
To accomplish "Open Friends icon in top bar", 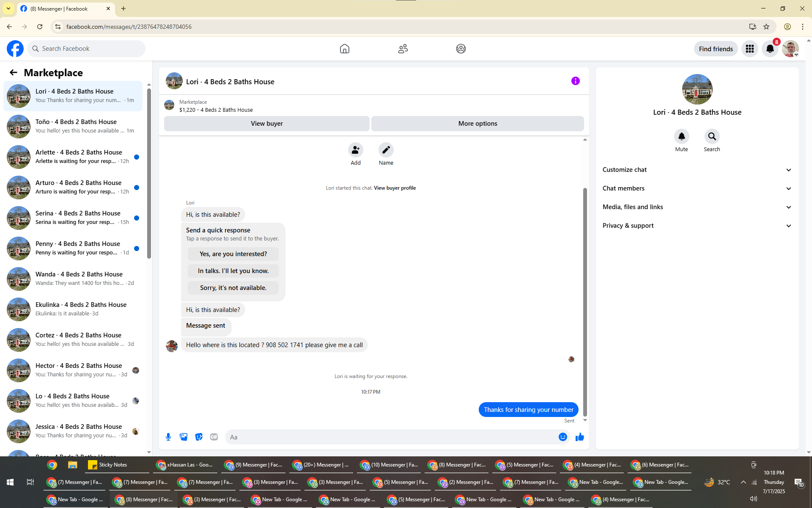I will pyautogui.click(x=403, y=49).
